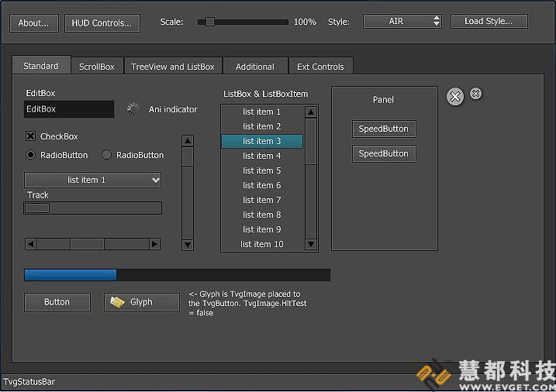Click the Panel title label
556x392 pixels.
(383, 100)
